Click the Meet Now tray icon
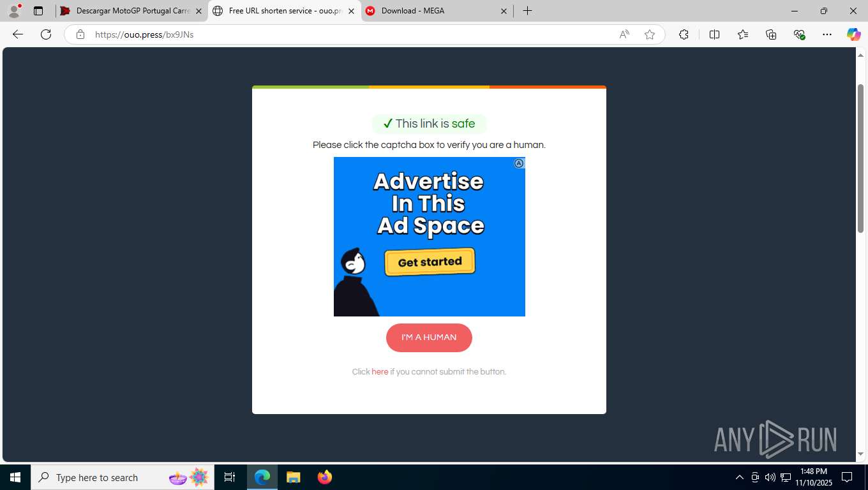Screen dimensions: 868x490 pyautogui.click(x=755, y=477)
